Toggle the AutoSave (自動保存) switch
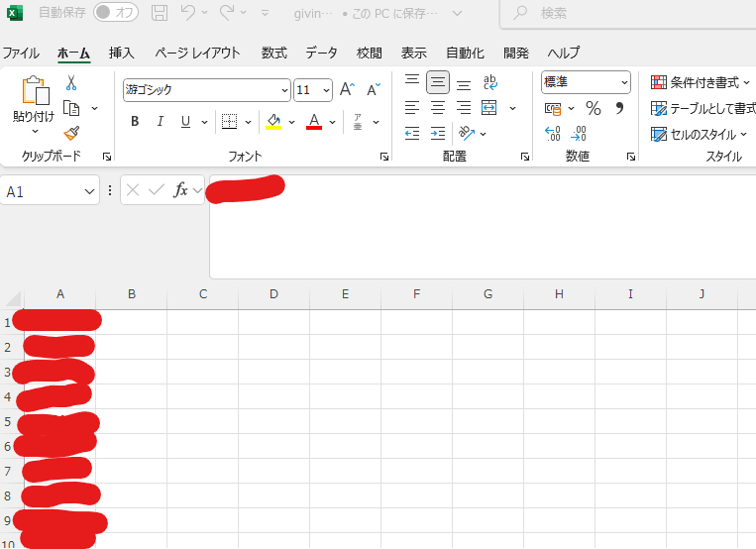 116,13
